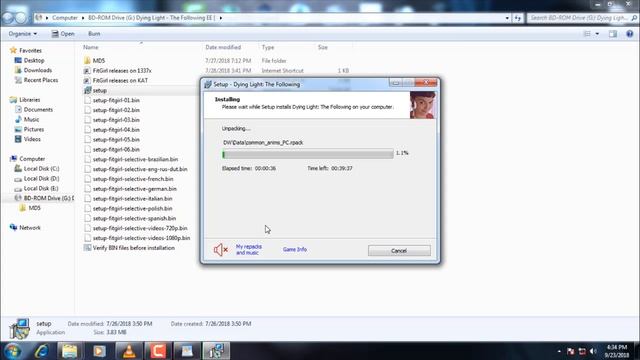Viewport: 640px width, 360px height.
Task: Click the Open toolbar button
Action: point(63,34)
